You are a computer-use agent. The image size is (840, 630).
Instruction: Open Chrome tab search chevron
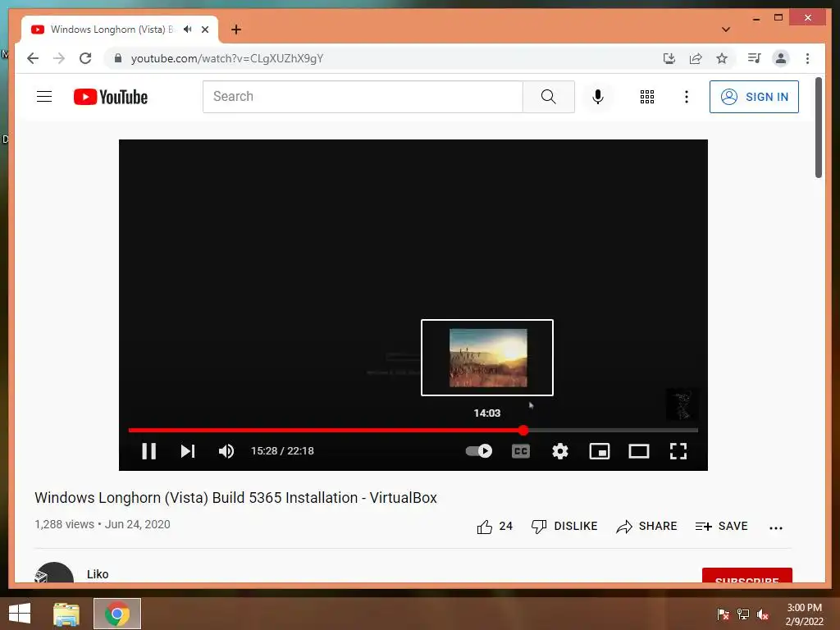click(726, 30)
